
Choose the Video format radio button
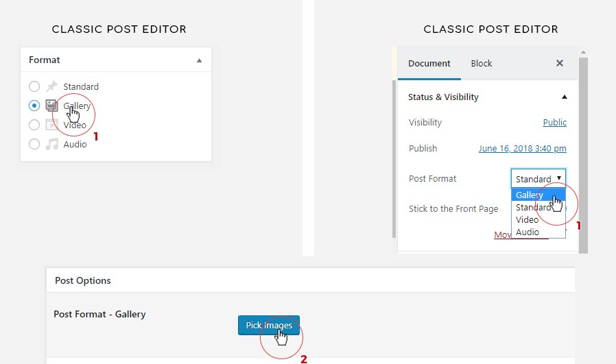[x=34, y=125]
